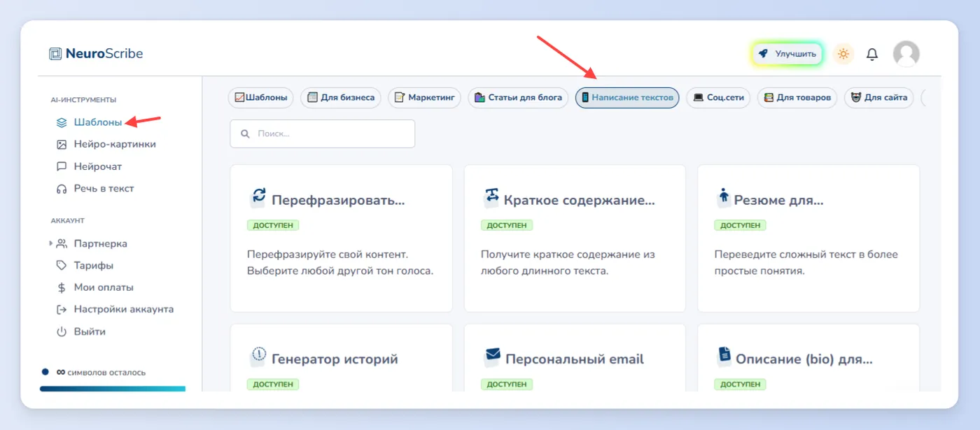Image resolution: width=980 pixels, height=430 pixels.
Task: Open Нейрочат in the sidebar
Action: coord(98,166)
